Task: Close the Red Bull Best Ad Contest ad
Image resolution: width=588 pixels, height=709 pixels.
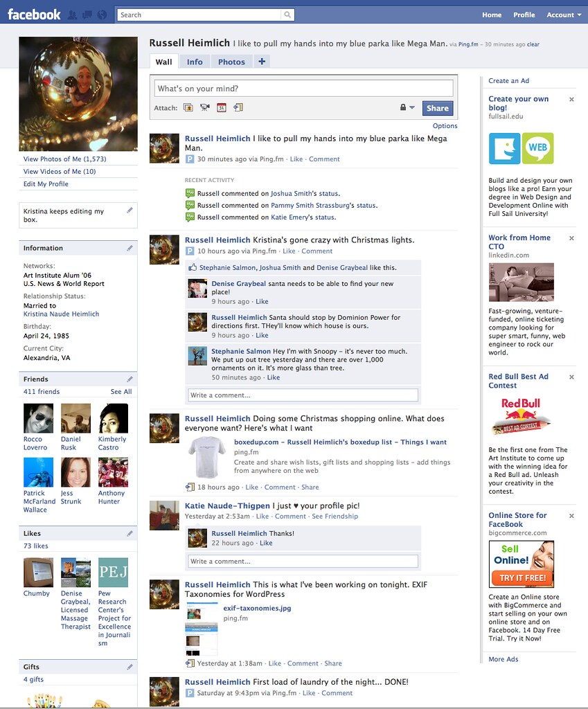Action: pyautogui.click(x=571, y=377)
